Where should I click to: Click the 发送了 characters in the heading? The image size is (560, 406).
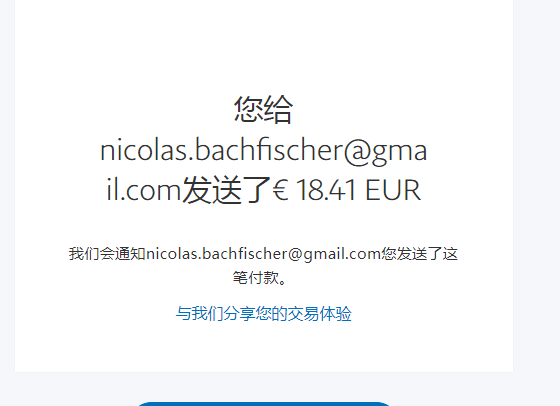click(x=227, y=190)
